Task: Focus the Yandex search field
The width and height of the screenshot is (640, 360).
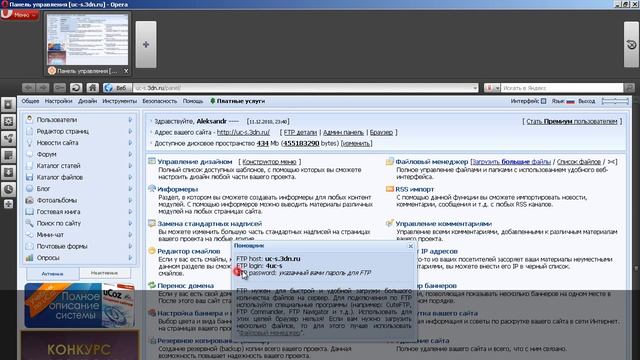Action: (562, 88)
